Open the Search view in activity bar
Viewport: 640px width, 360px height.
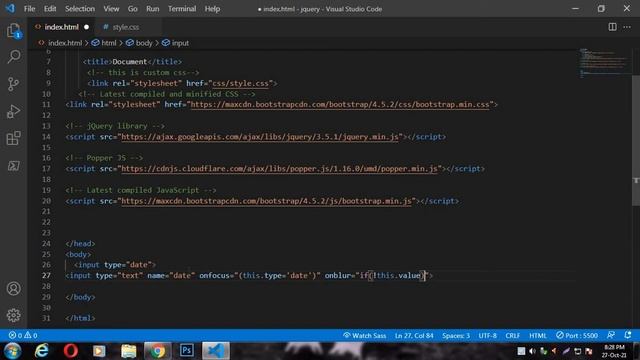click(x=13, y=57)
